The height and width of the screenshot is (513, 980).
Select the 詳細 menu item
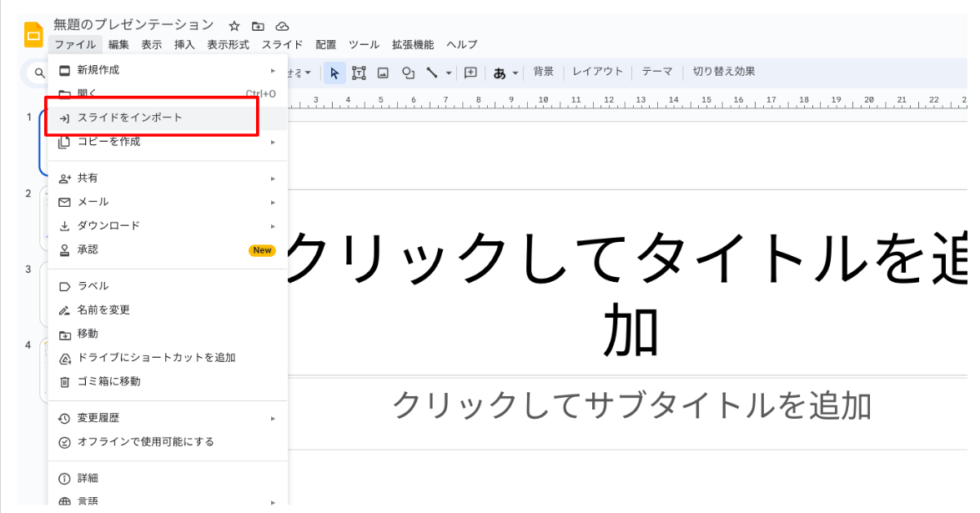pyautogui.click(x=168, y=478)
